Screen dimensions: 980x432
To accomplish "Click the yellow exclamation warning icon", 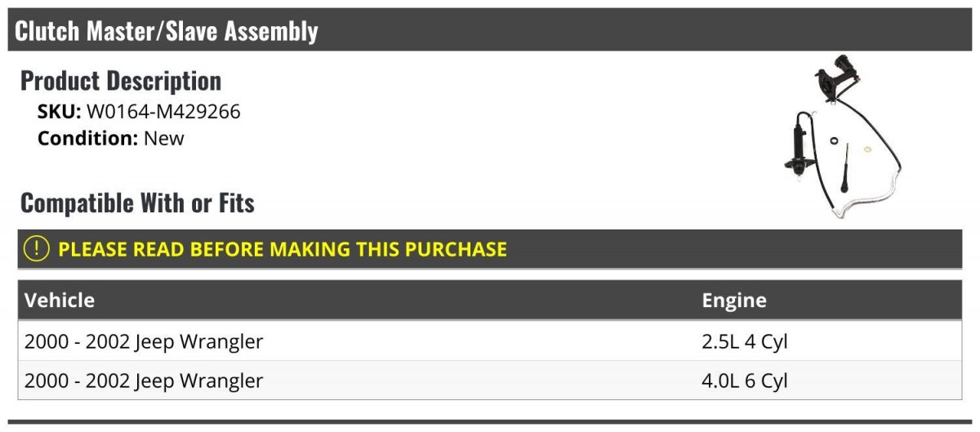I will [x=37, y=248].
